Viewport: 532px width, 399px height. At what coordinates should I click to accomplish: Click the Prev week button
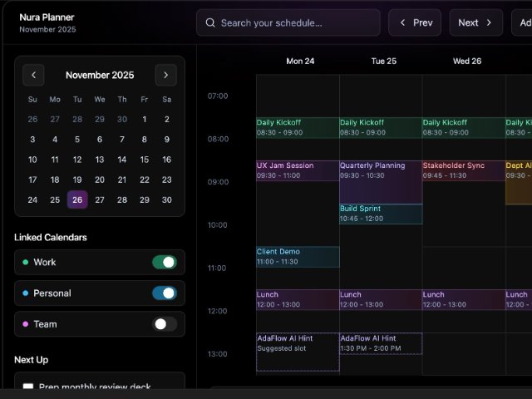[415, 22]
